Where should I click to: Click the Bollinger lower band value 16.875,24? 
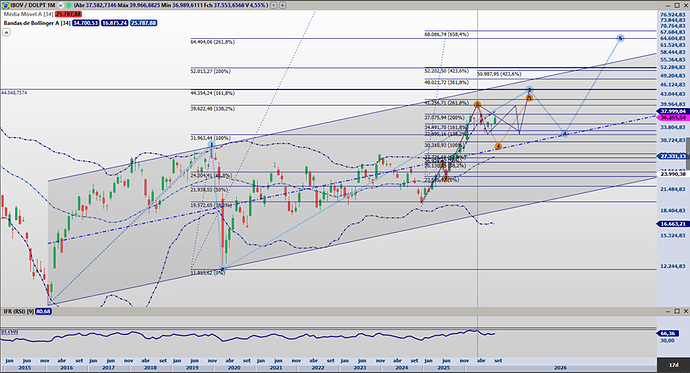114,23
